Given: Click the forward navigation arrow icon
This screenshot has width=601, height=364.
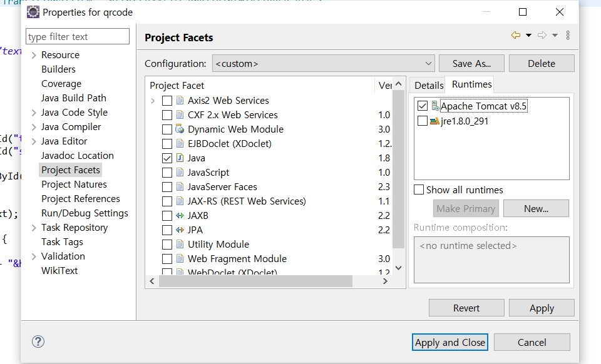Looking at the screenshot, I should pos(542,36).
